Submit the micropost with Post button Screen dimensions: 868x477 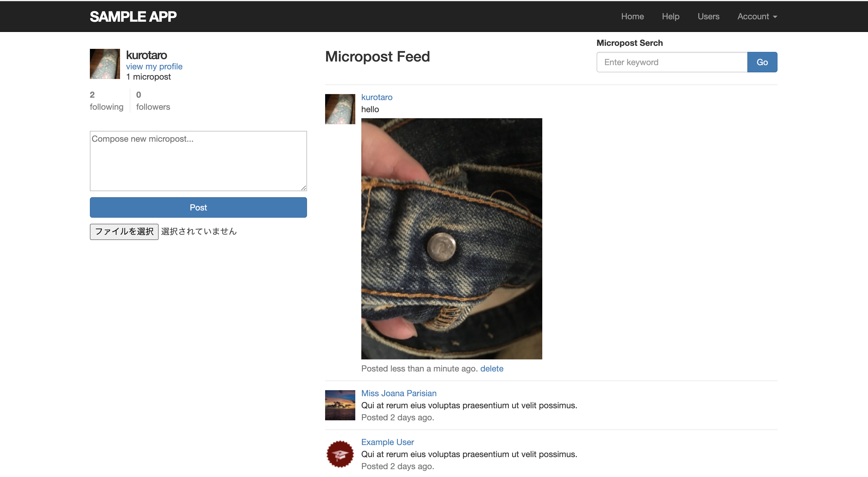point(198,207)
